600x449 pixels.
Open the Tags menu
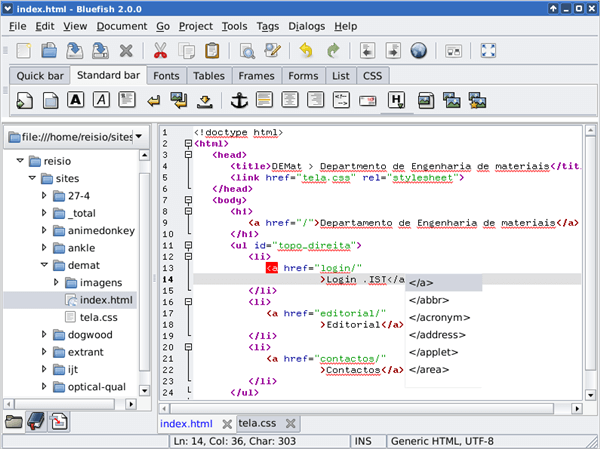[x=267, y=25]
